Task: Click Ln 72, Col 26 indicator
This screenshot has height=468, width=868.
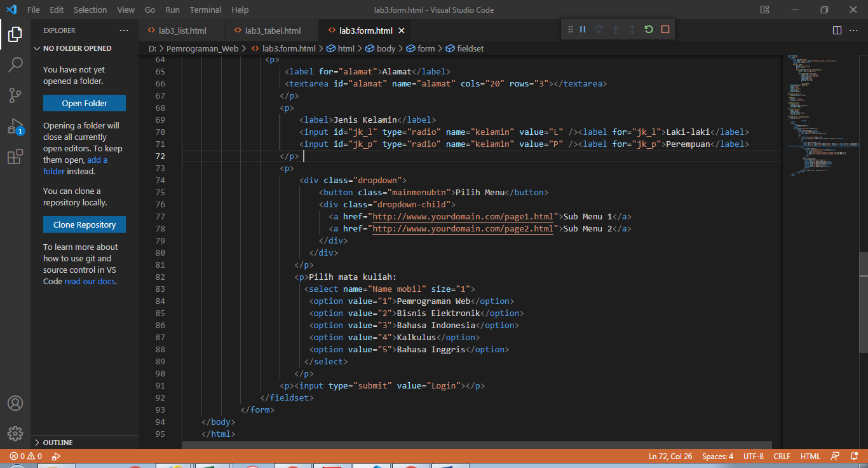Action: pyautogui.click(x=670, y=456)
